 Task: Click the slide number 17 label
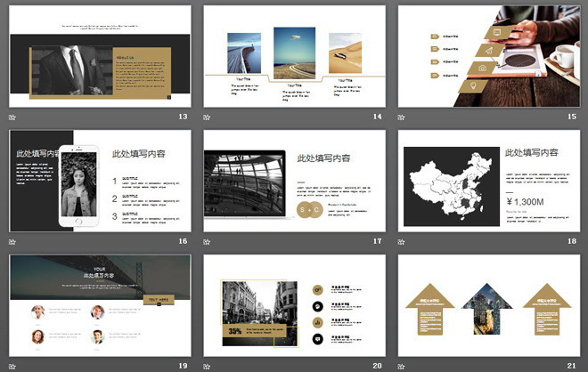click(x=377, y=241)
